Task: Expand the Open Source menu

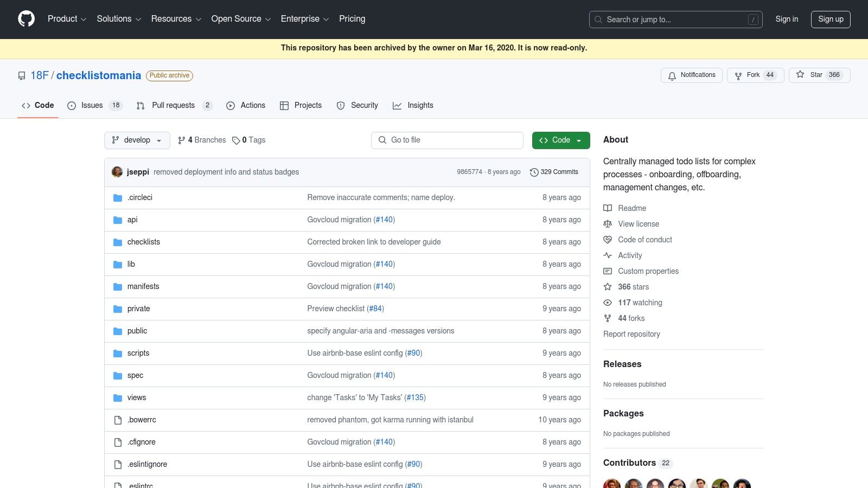Action: [241, 19]
